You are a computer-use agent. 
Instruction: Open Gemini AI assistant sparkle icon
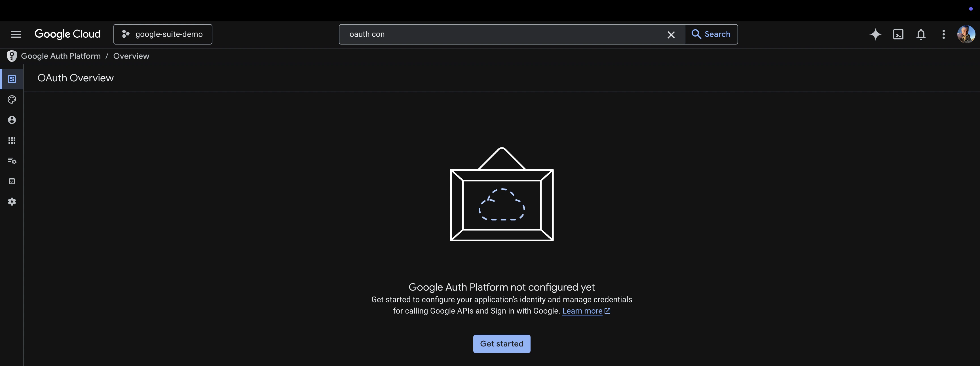[875, 34]
